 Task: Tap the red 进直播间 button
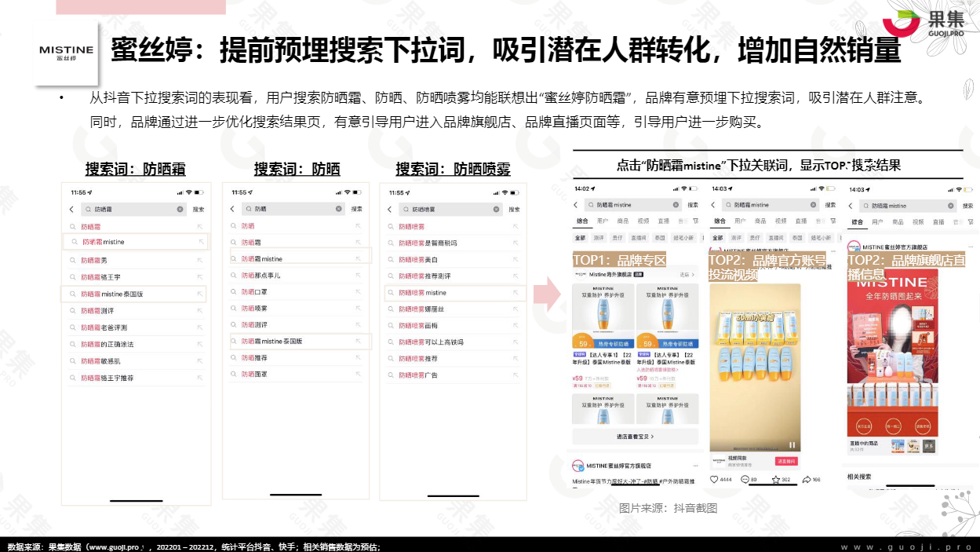click(x=785, y=461)
